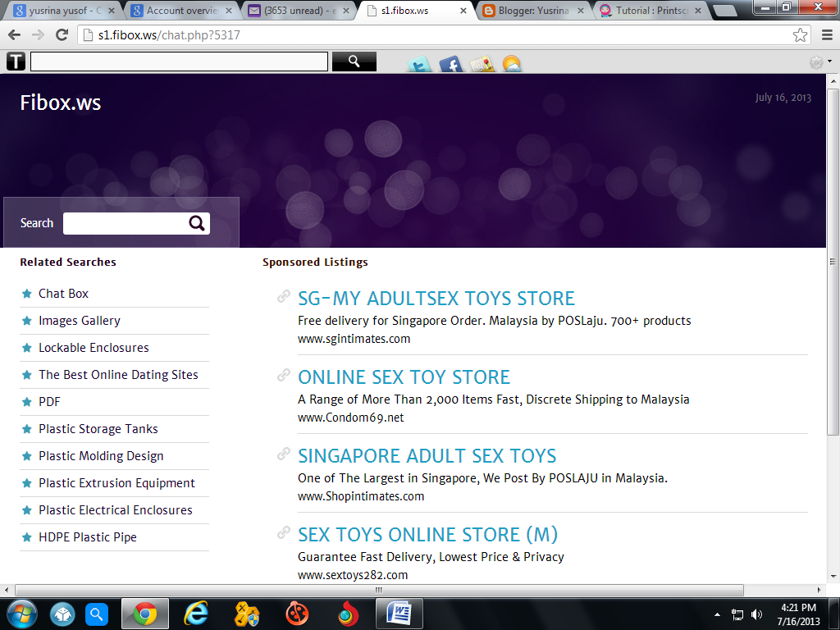Screen dimensions: 840x630
Task: Open HDPE Plastic Pipe link
Action: pyautogui.click(x=87, y=537)
